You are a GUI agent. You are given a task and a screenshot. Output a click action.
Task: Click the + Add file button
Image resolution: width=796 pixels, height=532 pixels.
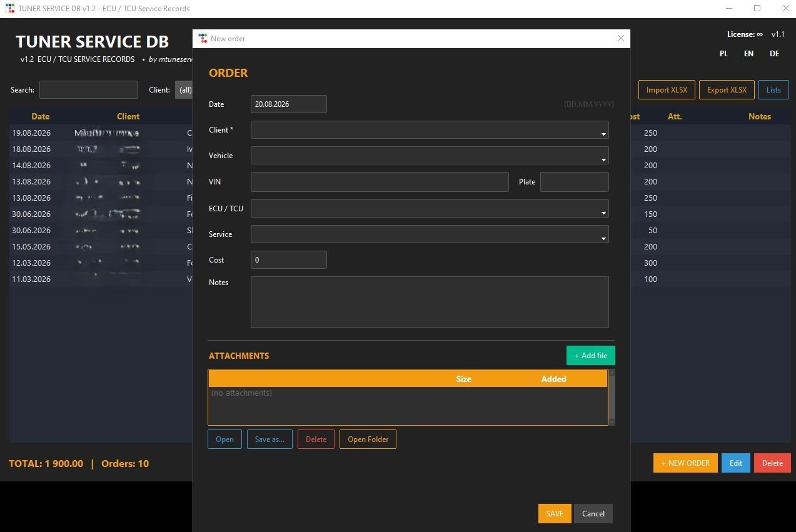point(591,355)
